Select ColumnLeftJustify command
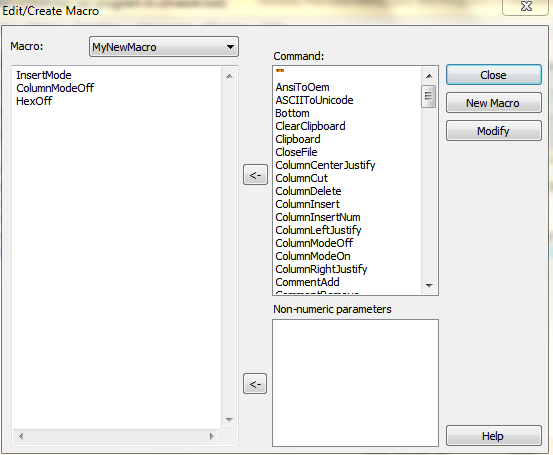This screenshot has height=455, width=553. point(318,230)
